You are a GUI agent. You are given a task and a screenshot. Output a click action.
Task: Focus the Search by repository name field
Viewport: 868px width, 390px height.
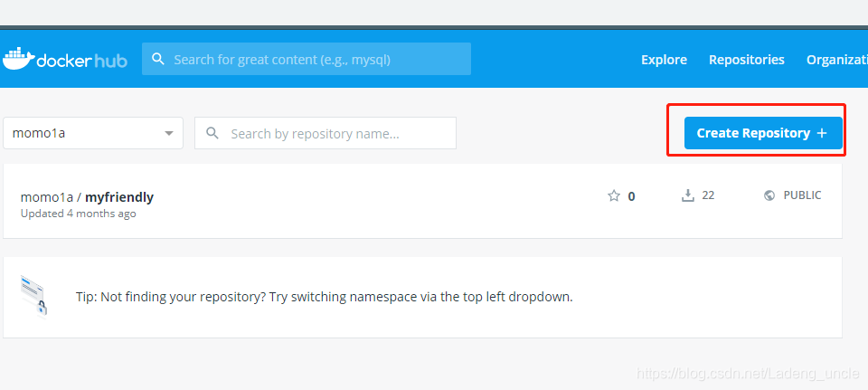[325, 133]
